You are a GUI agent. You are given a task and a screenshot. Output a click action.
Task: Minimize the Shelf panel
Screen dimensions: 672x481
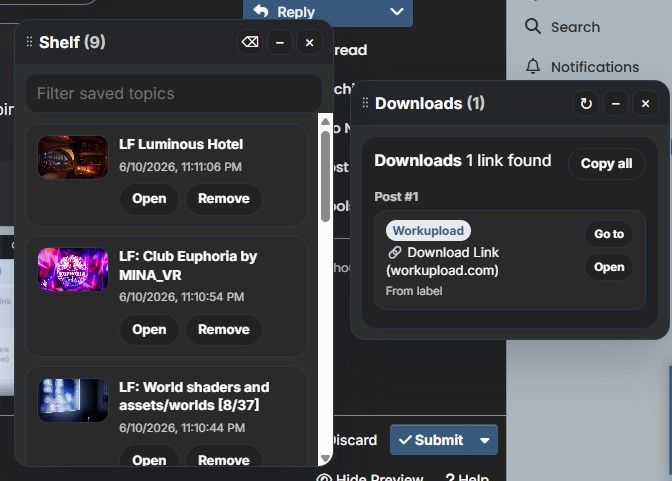[280, 42]
